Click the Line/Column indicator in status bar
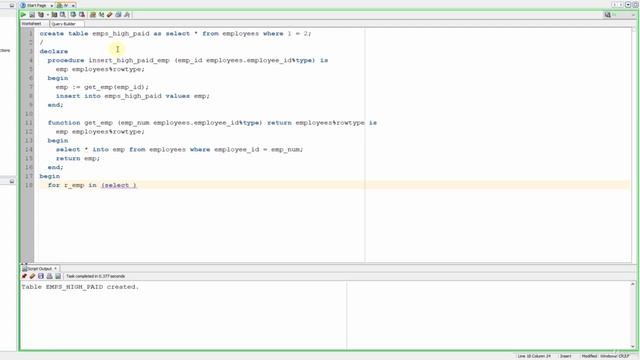 (x=534, y=356)
